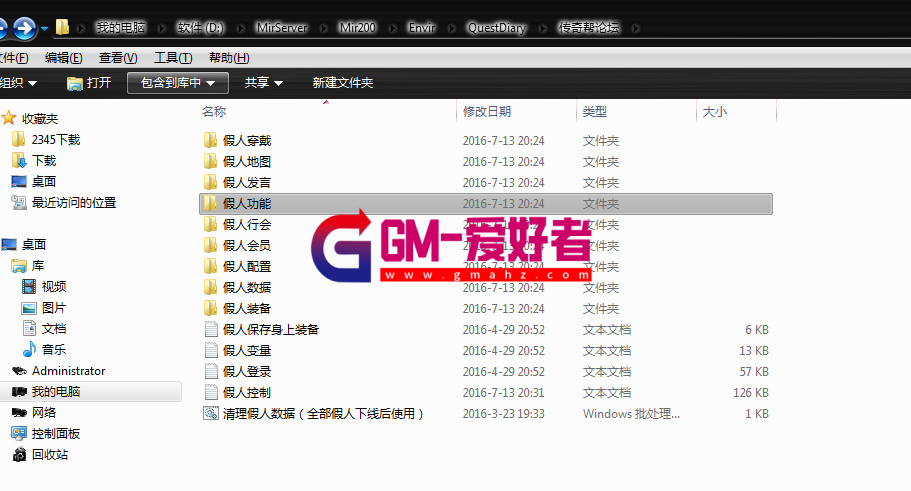The image size is (911, 491).
Task: Open the 查看(V) menu
Action: [x=118, y=58]
